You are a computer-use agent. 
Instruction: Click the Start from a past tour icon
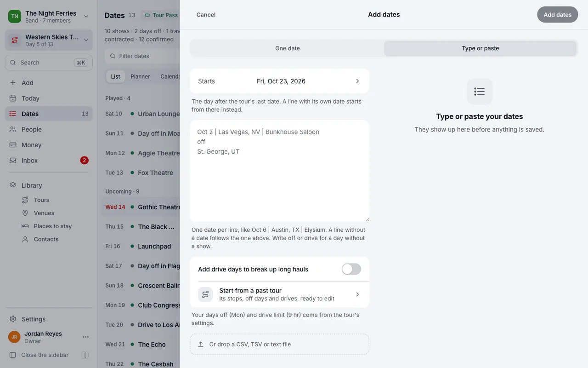pyautogui.click(x=205, y=294)
